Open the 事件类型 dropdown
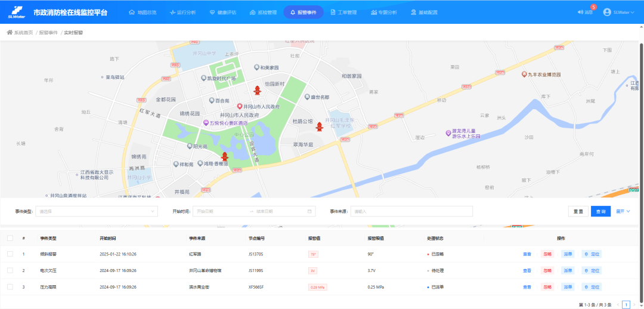 (x=97, y=211)
